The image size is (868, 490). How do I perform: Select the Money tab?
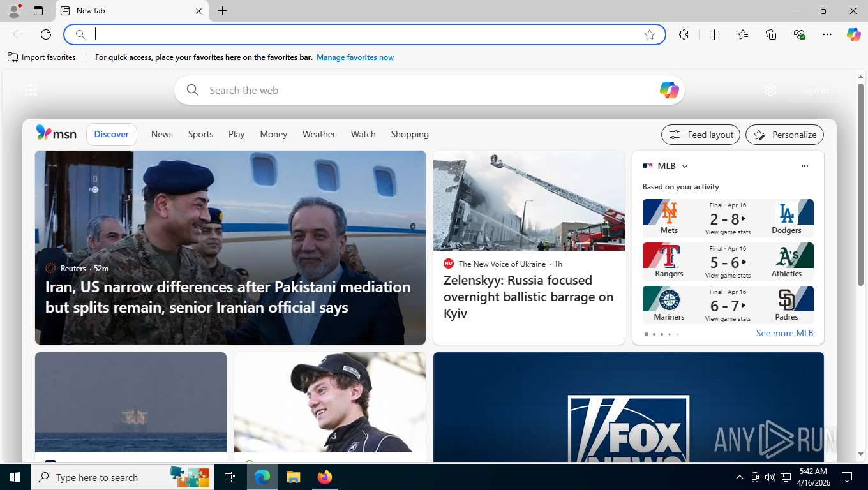click(x=274, y=134)
